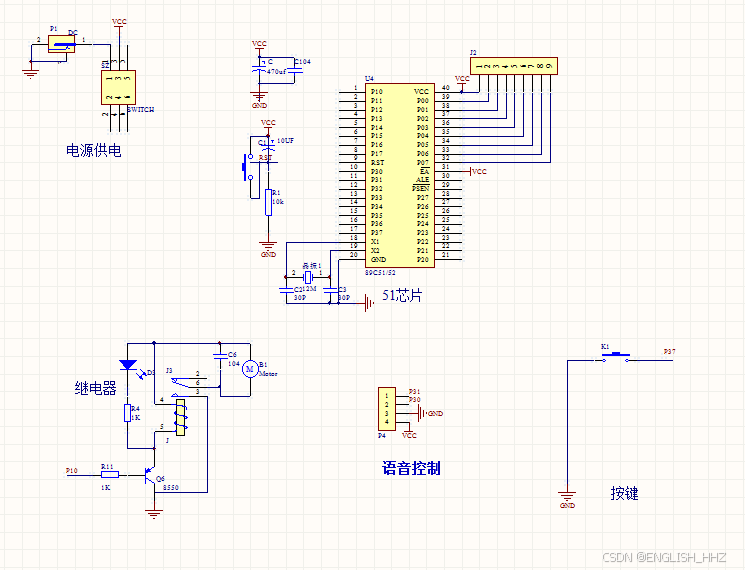Click the P31 net label on connector P4
The image size is (745, 570).
(414, 391)
